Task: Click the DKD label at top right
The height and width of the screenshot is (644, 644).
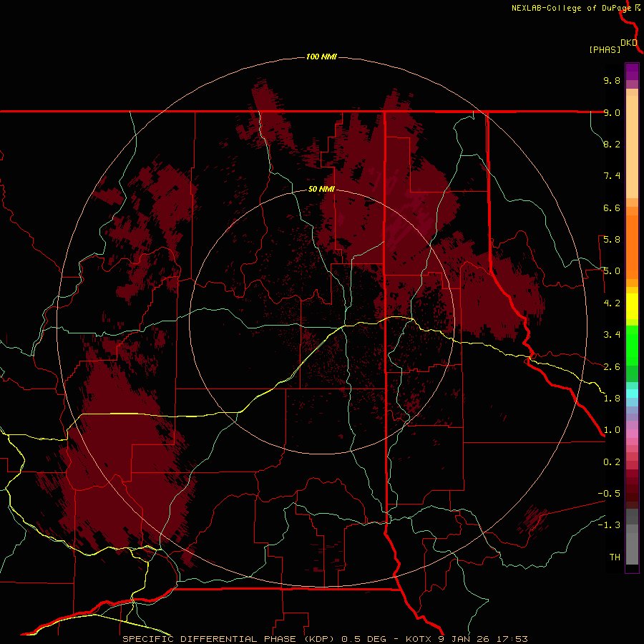Action: 629,43
